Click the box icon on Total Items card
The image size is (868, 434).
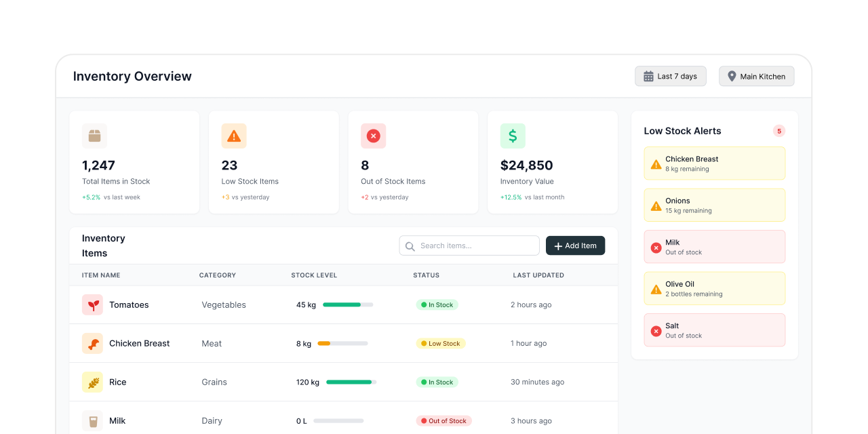(x=95, y=136)
